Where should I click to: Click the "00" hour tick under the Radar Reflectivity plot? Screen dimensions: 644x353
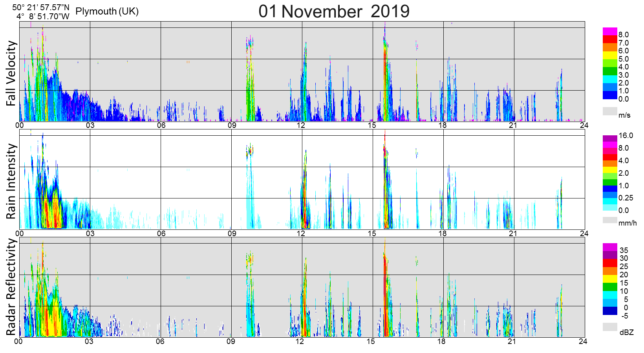[18, 341]
